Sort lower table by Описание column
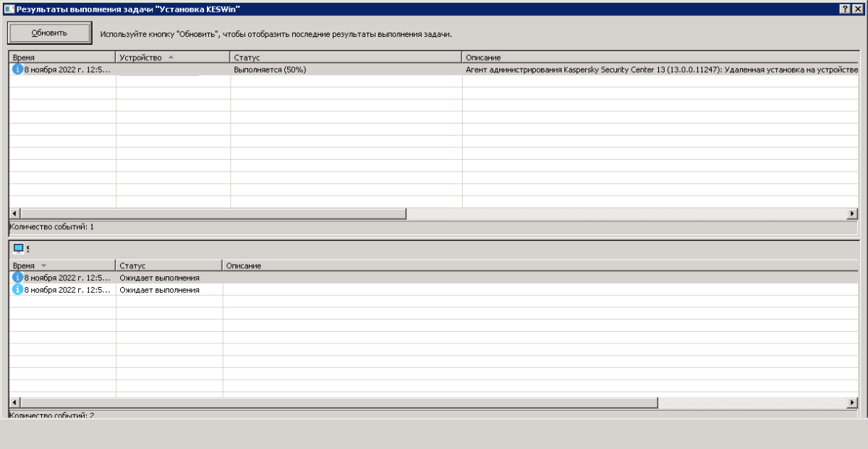Screen dimensions: 868x449 (540, 265)
